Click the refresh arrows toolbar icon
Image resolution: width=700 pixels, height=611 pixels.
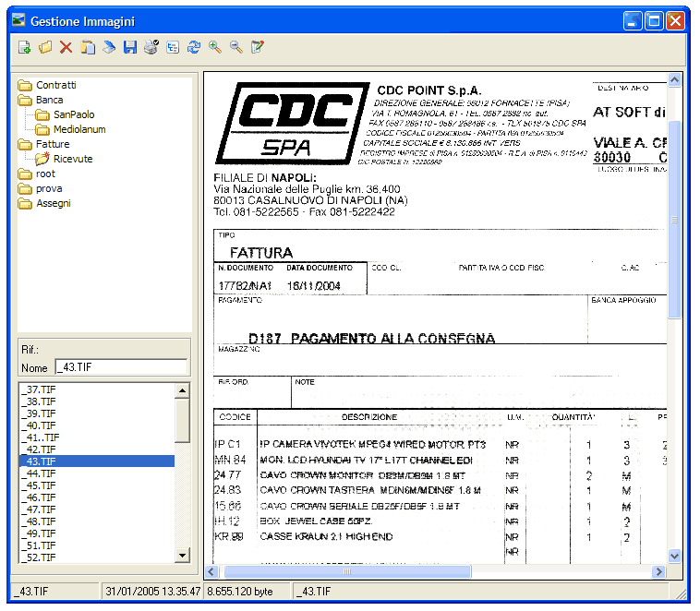pyautogui.click(x=194, y=47)
